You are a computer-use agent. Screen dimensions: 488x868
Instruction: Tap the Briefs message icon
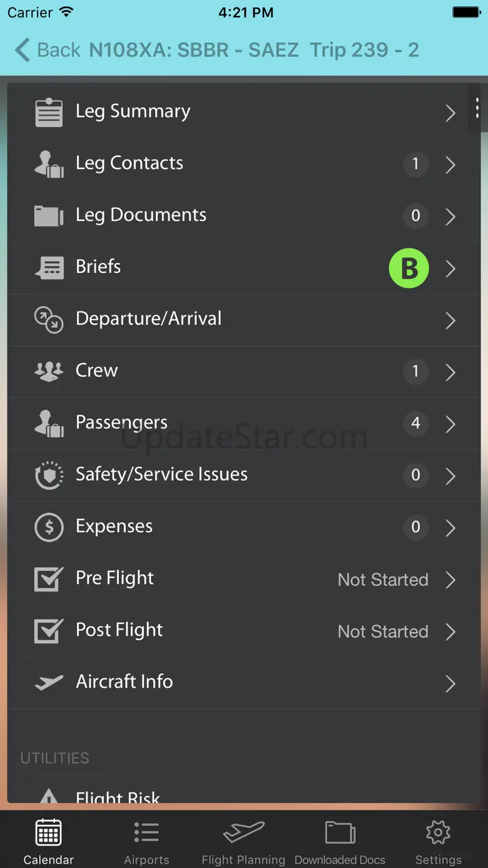coord(49,268)
